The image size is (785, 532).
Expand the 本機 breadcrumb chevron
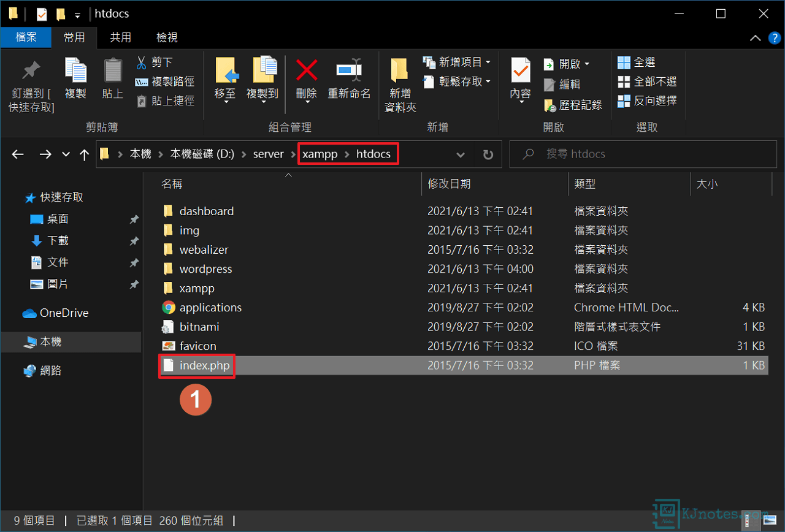161,154
